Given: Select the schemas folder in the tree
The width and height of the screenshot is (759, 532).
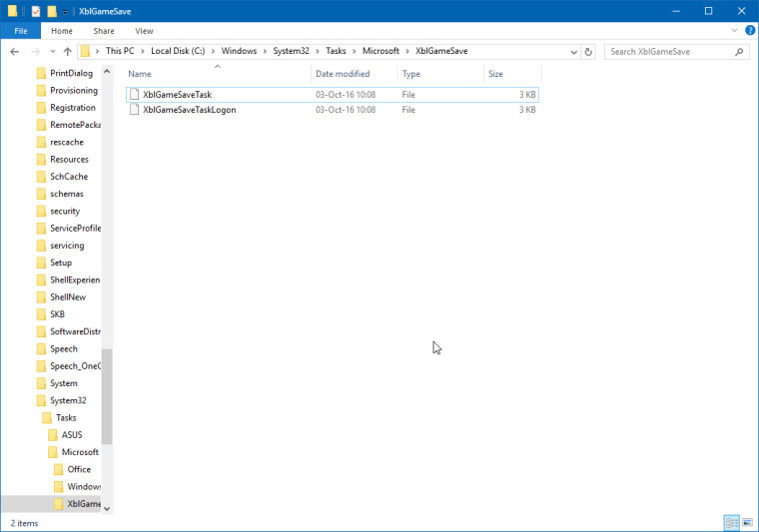Looking at the screenshot, I should pos(67,194).
